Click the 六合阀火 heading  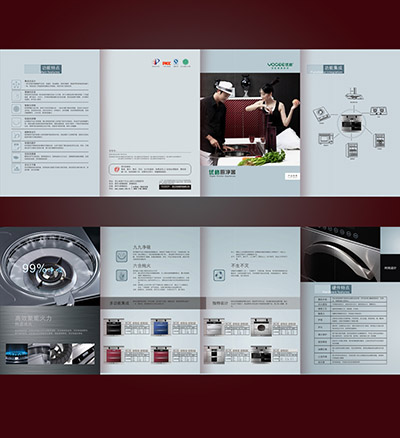click(x=142, y=266)
